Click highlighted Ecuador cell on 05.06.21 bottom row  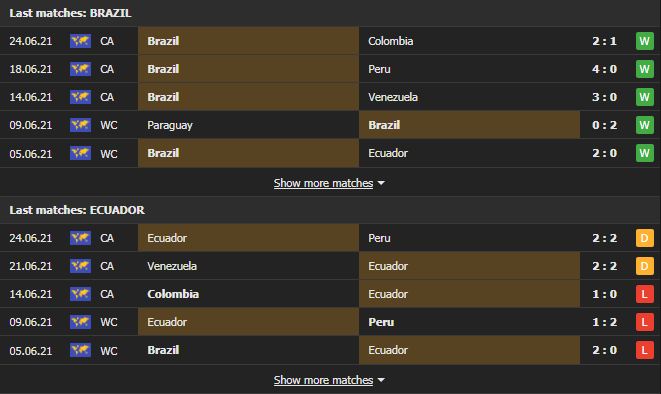pyautogui.click(x=470, y=350)
